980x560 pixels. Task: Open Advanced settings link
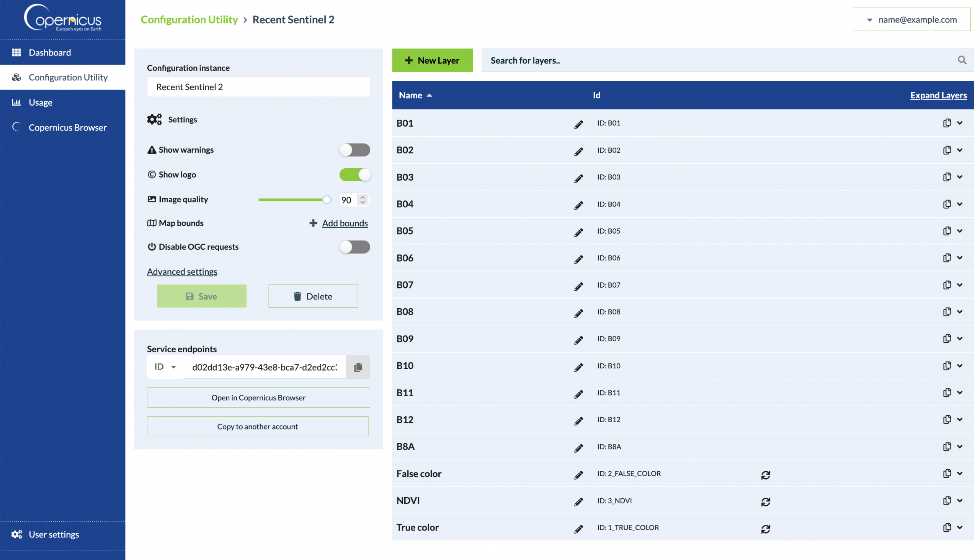coord(182,272)
